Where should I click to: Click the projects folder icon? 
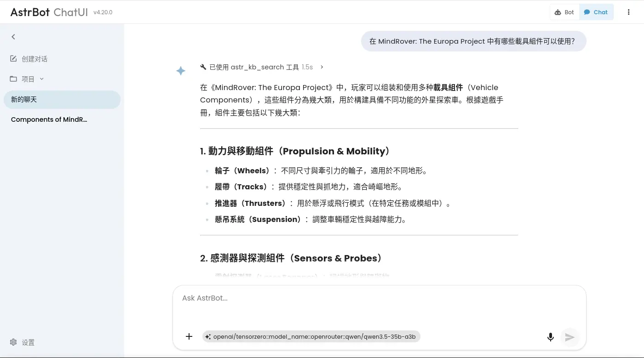13,79
